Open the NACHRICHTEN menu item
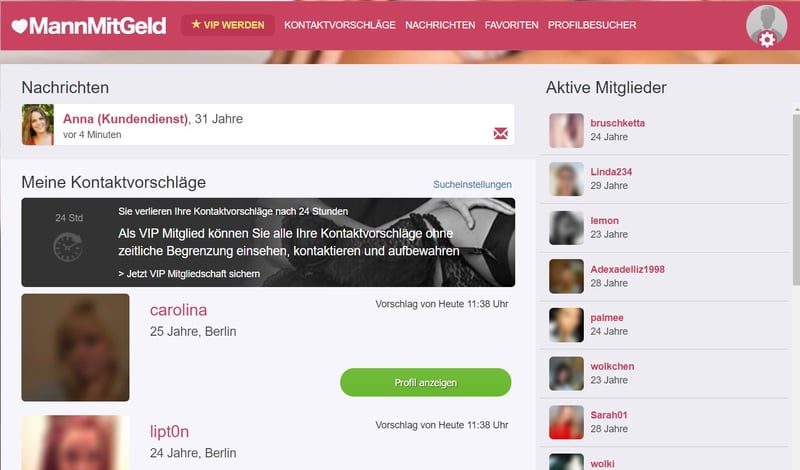 click(440, 25)
